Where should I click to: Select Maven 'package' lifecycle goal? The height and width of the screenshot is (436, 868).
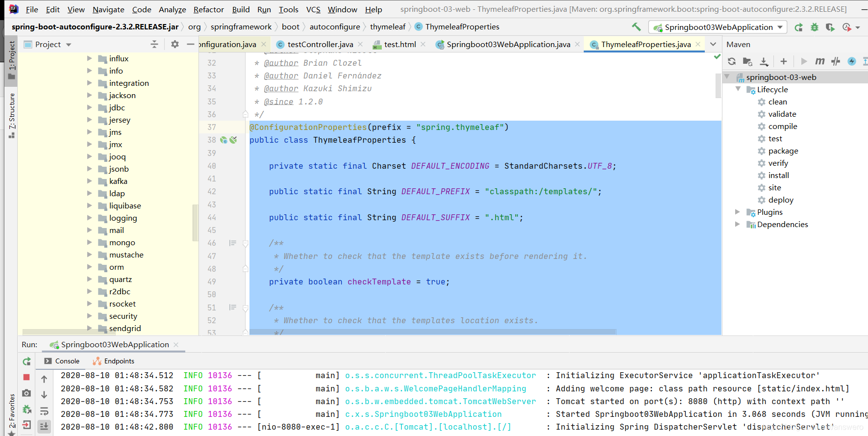[783, 151]
